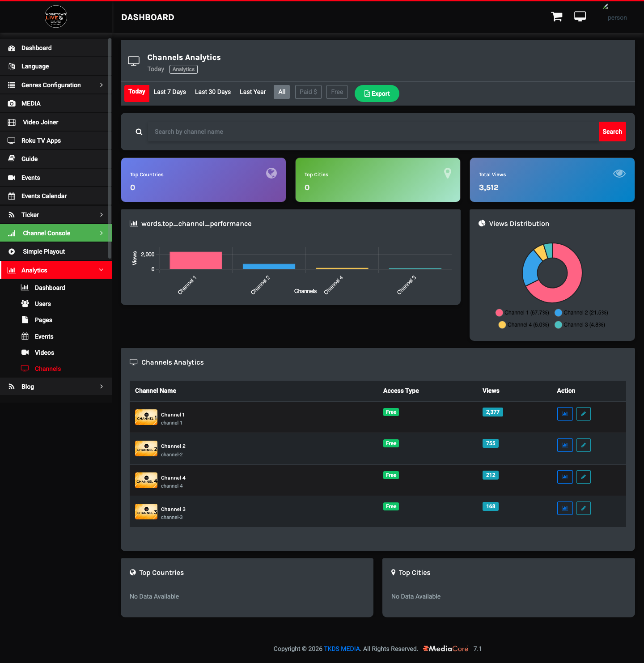Switch to Last 7 Days

[170, 92]
